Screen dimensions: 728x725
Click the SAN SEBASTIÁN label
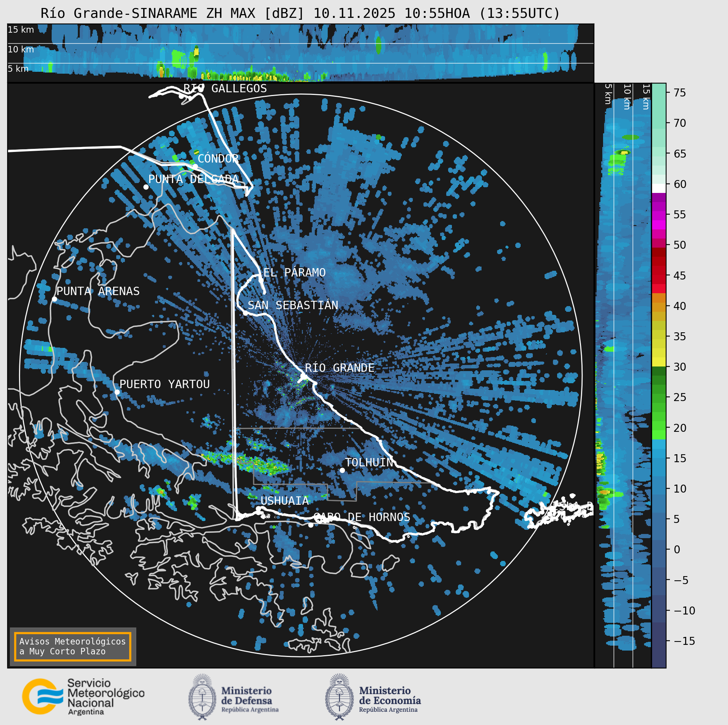293,305
